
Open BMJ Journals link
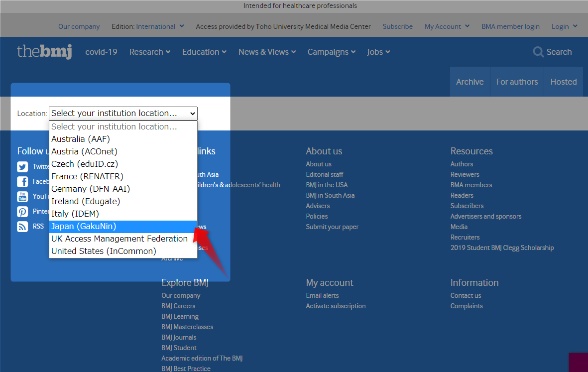(179, 338)
